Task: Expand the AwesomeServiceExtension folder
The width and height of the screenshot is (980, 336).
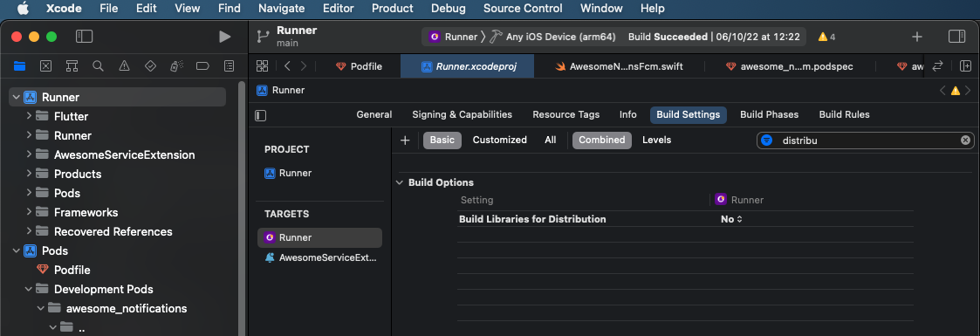Action: [x=29, y=154]
